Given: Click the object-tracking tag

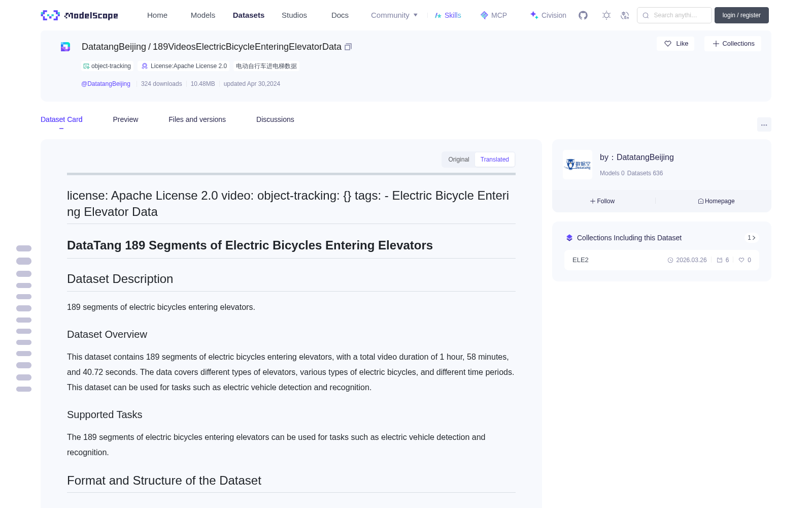Looking at the screenshot, I should (x=107, y=66).
